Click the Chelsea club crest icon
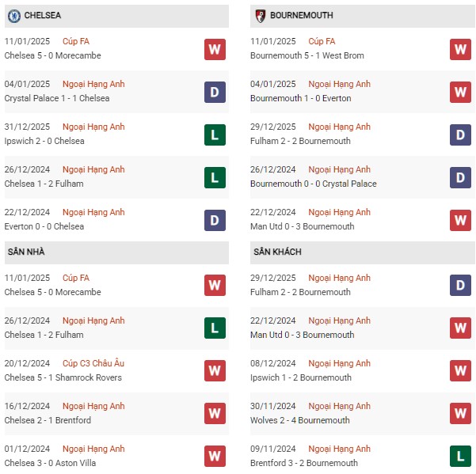This screenshot has height=474, width=476. tap(14, 16)
